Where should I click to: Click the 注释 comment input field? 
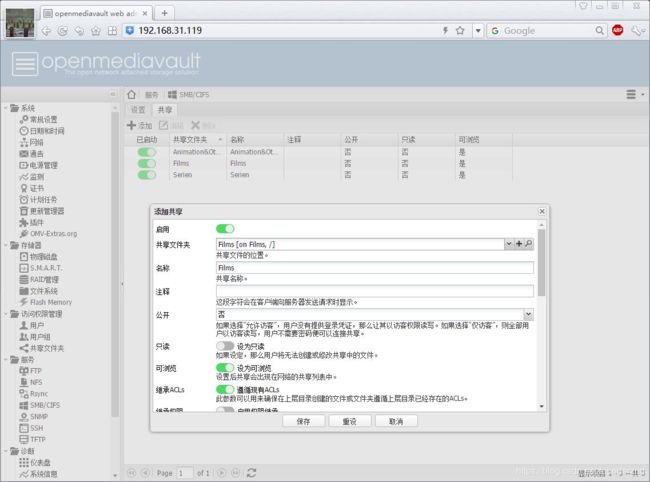(375, 291)
